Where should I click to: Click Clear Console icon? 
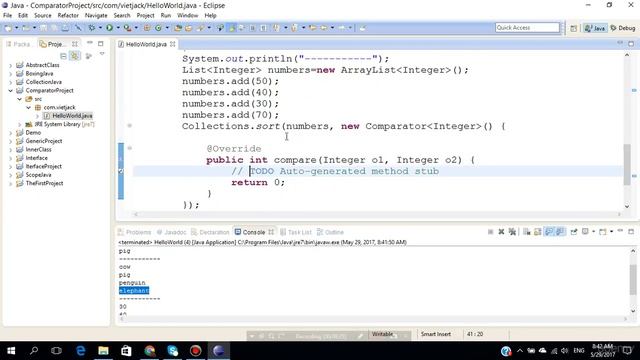[527, 232]
